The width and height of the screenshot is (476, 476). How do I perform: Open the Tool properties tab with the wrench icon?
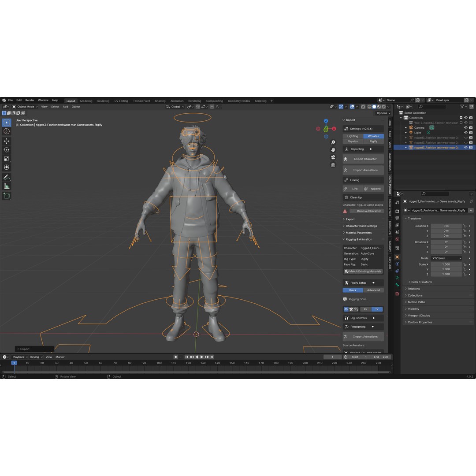[397, 202]
